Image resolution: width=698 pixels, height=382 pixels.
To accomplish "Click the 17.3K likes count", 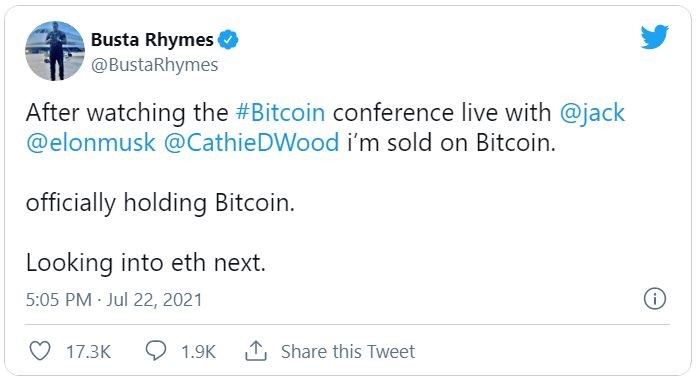I will pos(88,352).
